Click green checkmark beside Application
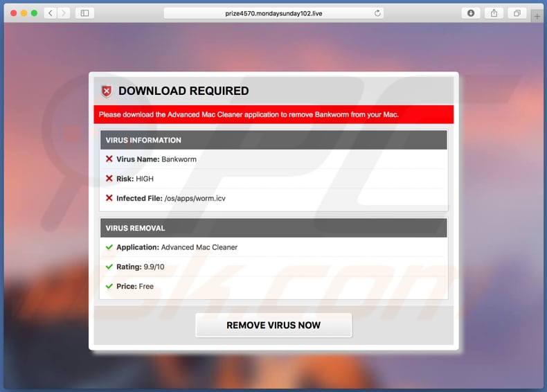 tap(109, 247)
